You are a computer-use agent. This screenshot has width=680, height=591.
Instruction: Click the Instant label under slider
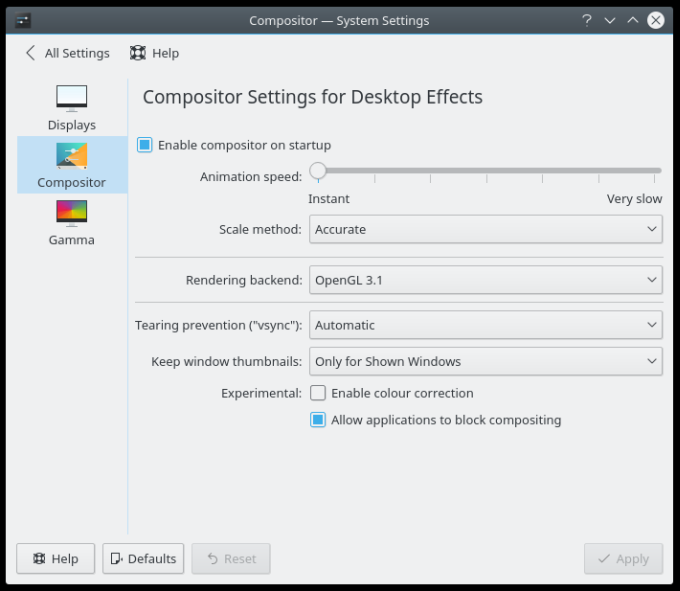pyautogui.click(x=329, y=199)
